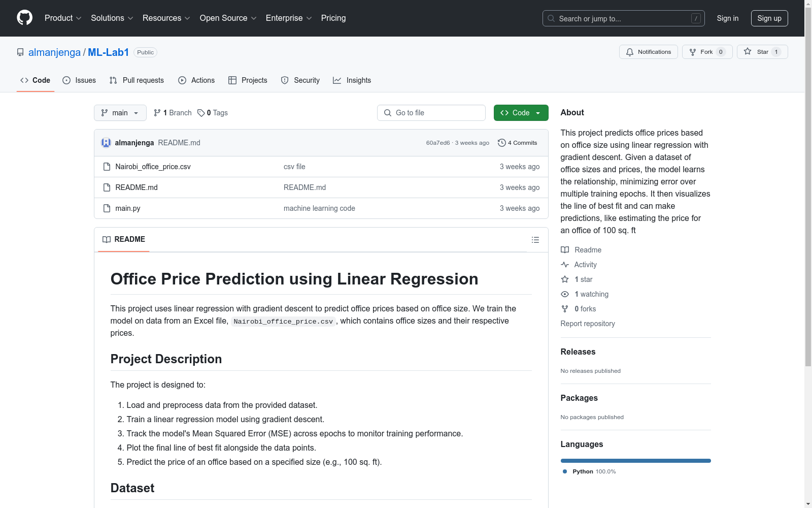This screenshot has height=508, width=812.
Task: Click the Releases heading link
Action: [578, 352]
